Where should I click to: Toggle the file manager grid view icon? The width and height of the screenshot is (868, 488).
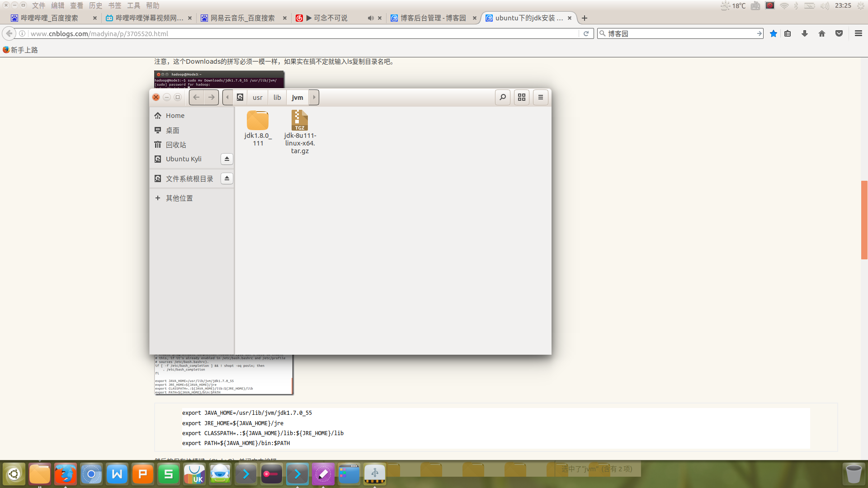pos(521,97)
